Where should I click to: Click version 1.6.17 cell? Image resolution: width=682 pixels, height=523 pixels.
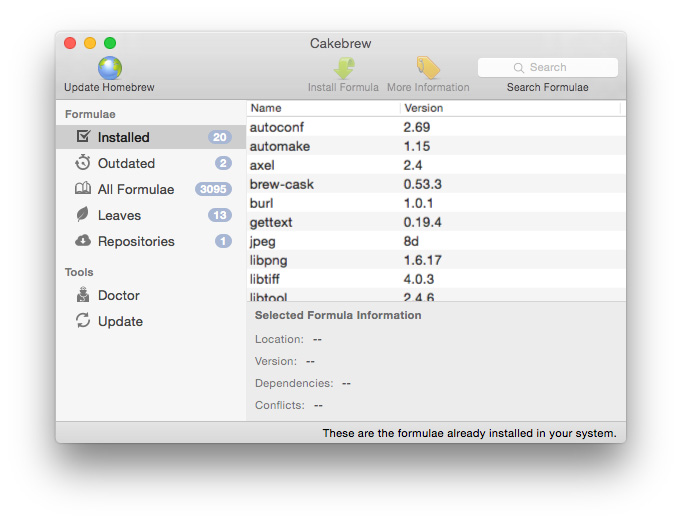[x=422, y=260]
